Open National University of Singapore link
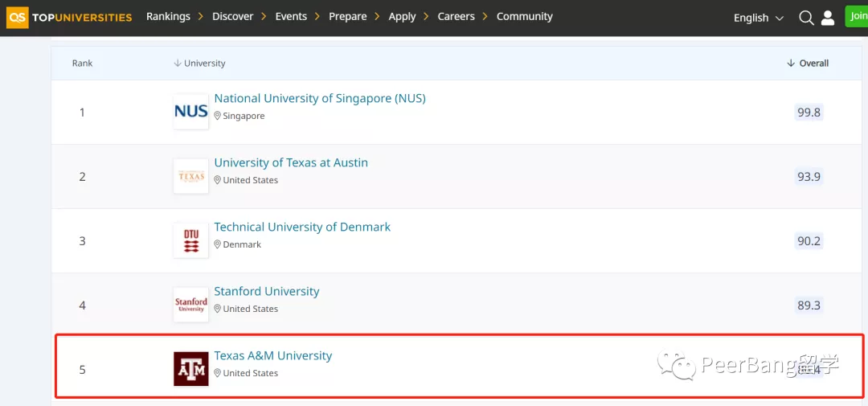 320,99
